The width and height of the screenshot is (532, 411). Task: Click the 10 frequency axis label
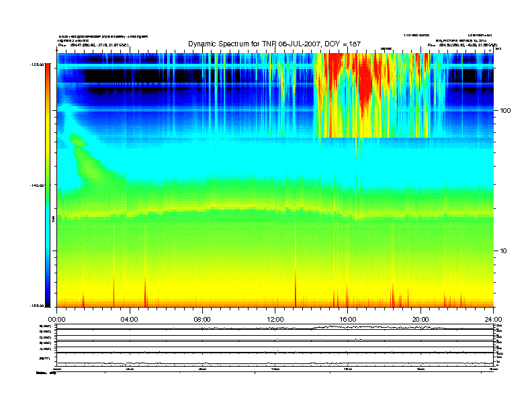click(503, 251)
